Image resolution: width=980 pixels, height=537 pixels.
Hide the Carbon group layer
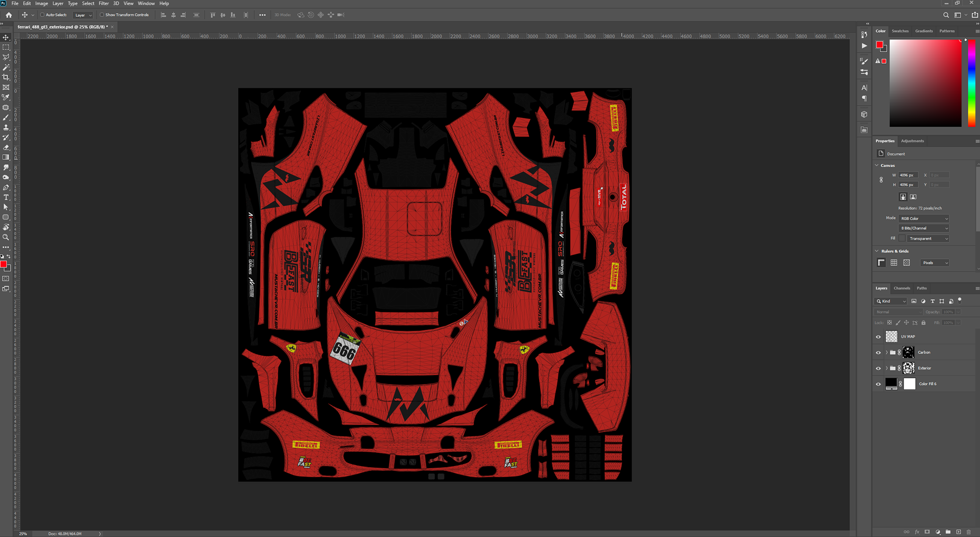(878, 353)
